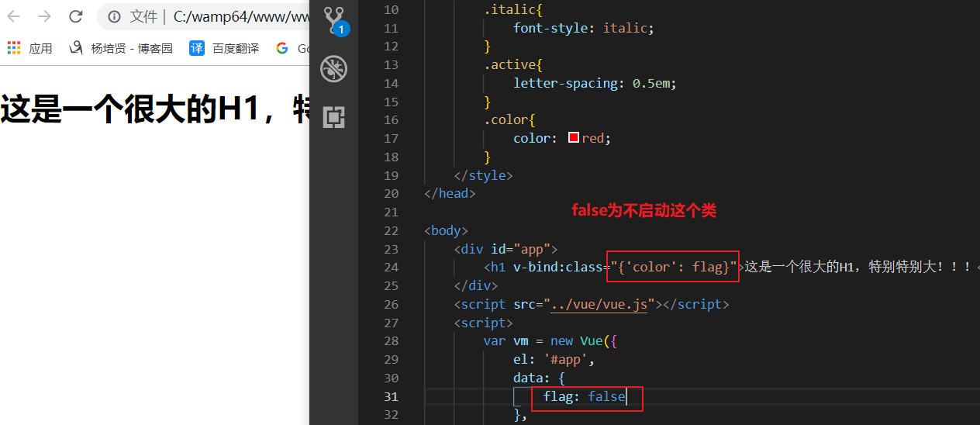The width and height of the screenshot is (980, 425).
Task: Click 'var vm = new Vue({' line
Action: 550,341
